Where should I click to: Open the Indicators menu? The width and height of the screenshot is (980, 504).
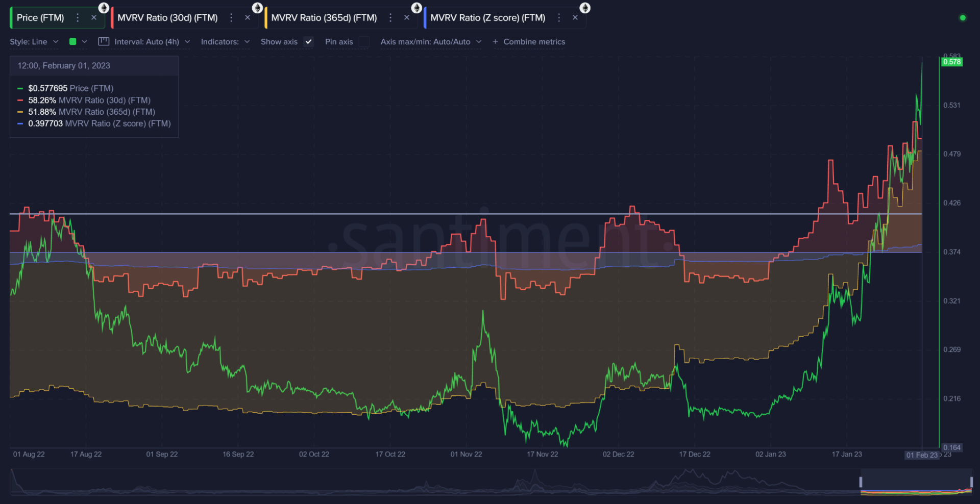pos(225,41)
